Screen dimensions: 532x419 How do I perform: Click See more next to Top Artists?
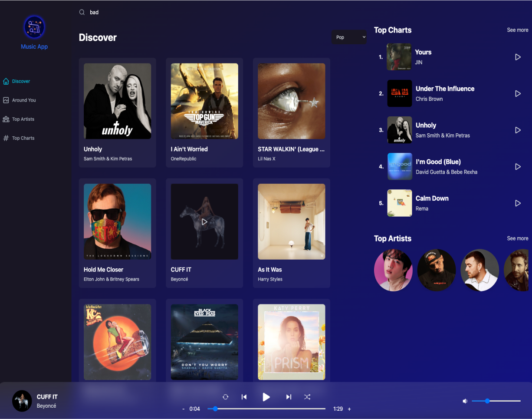(x=518, y=238)
